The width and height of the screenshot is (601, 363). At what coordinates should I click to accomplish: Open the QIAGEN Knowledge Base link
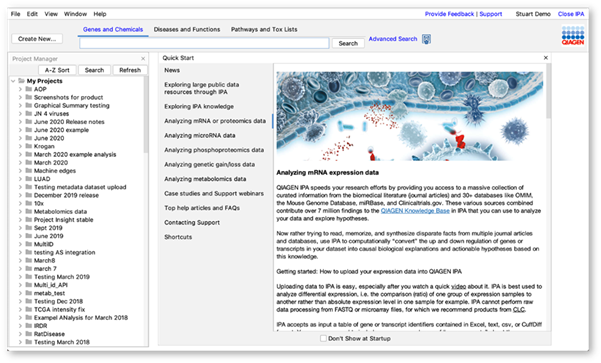[x=415, y=211]
